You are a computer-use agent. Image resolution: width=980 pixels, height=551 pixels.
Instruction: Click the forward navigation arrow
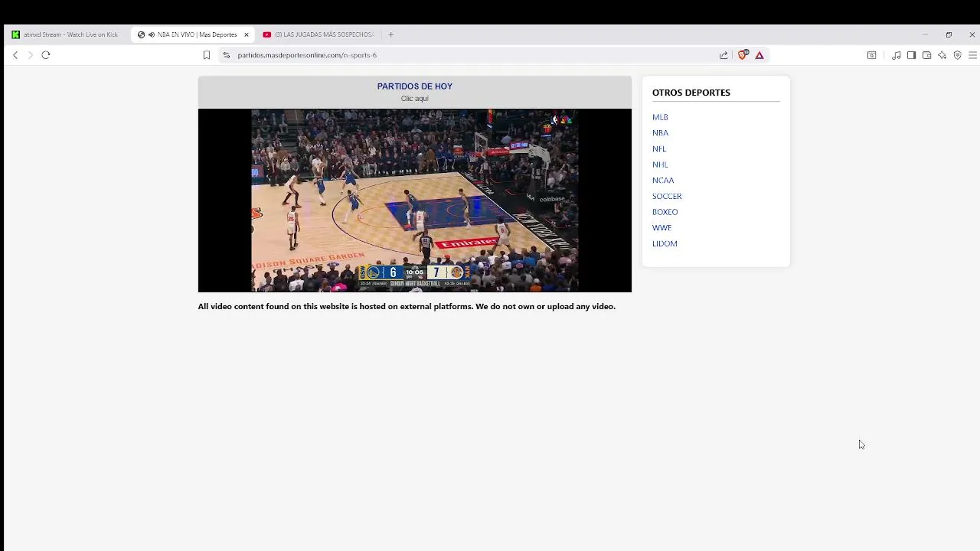[x=31, y=55]
